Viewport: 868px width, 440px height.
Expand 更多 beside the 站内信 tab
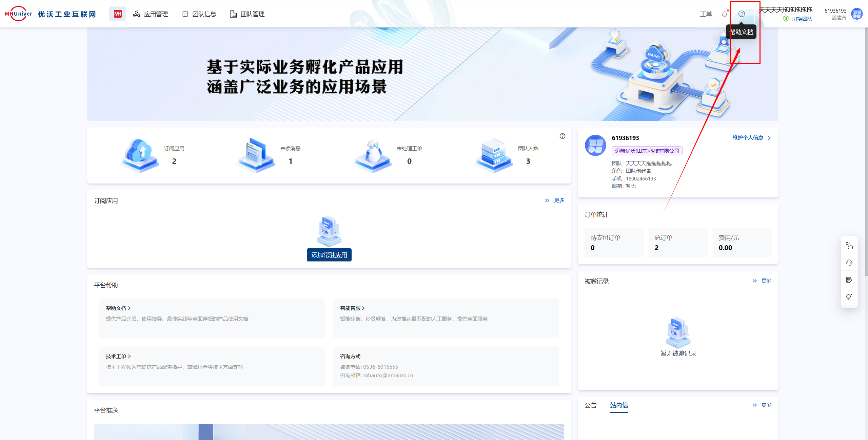766,405
